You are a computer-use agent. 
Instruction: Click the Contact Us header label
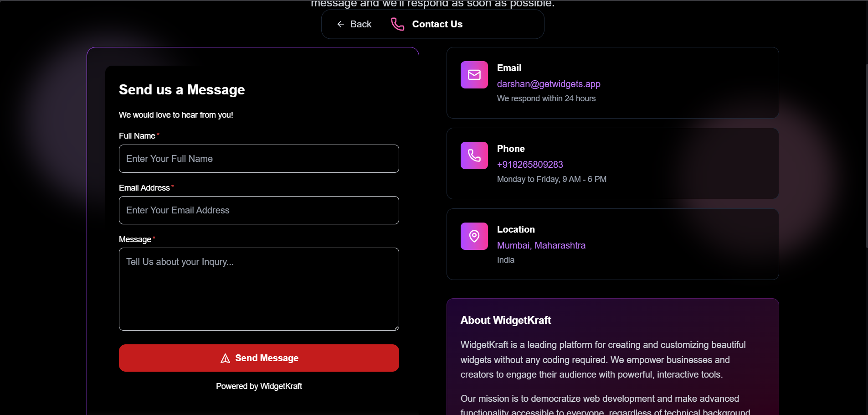click(x=437, y=24)
